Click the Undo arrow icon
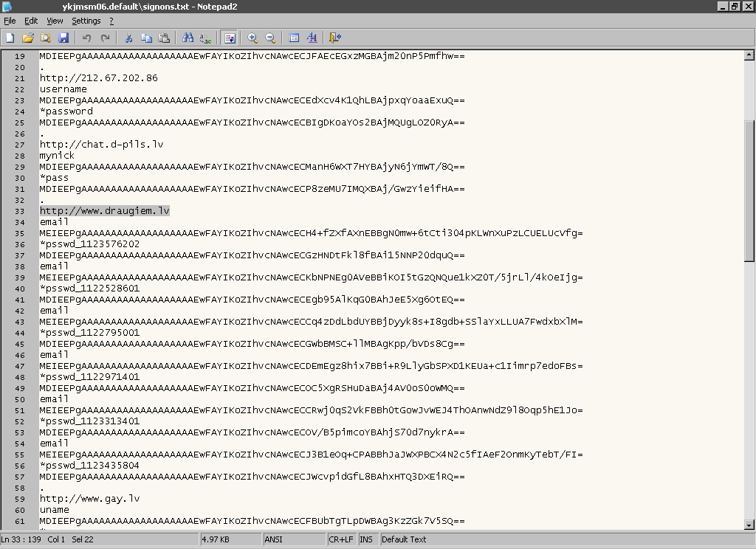The height and width of the screenshot is (549, 756). click(87, 38)
